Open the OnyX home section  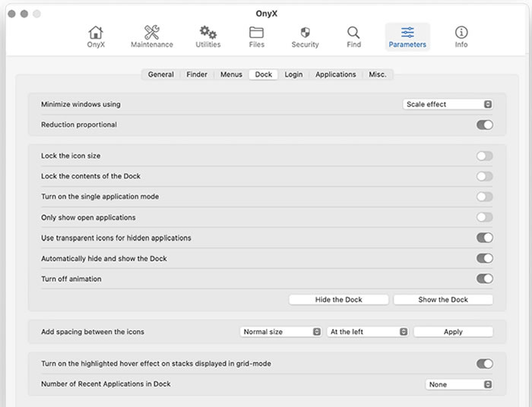[x=96, y=37]
